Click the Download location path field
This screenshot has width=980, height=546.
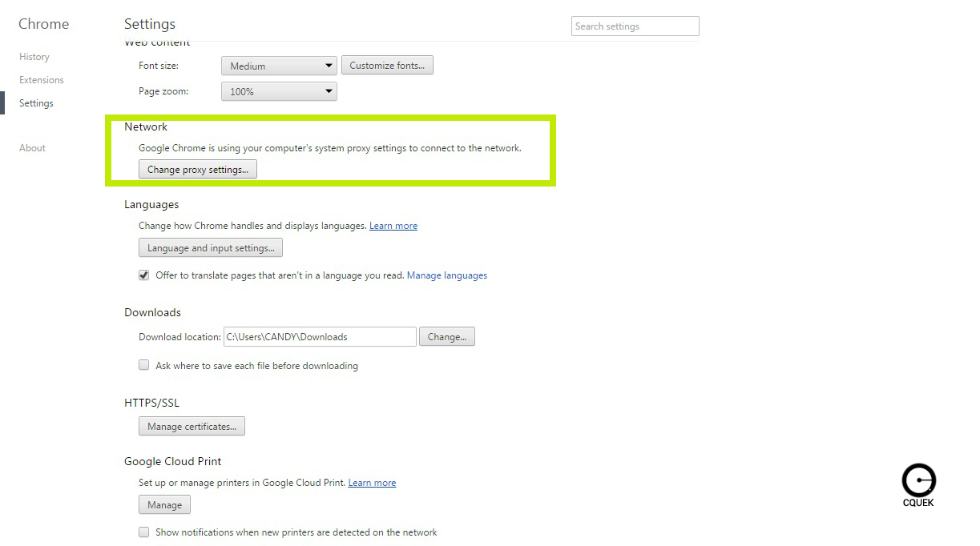coord(320,337)
